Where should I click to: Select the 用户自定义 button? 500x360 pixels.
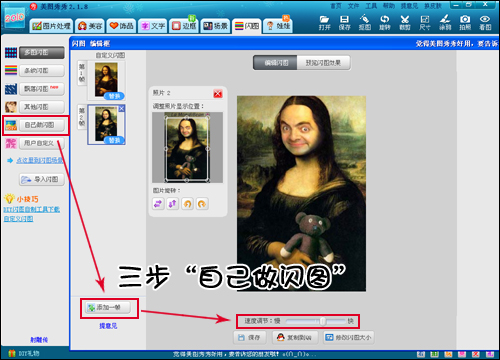(x=42, y=143)
